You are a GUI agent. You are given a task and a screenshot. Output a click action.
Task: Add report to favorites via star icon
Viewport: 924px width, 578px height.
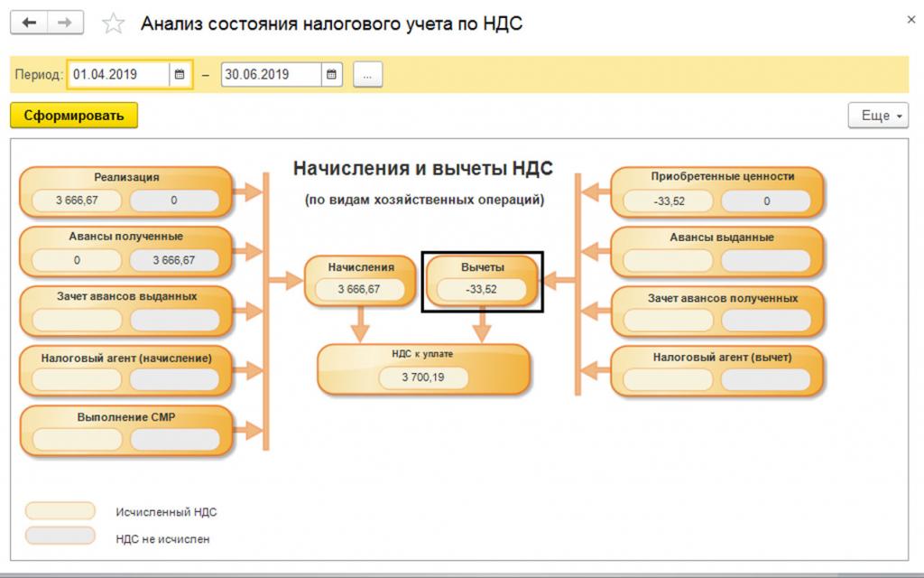110,22
